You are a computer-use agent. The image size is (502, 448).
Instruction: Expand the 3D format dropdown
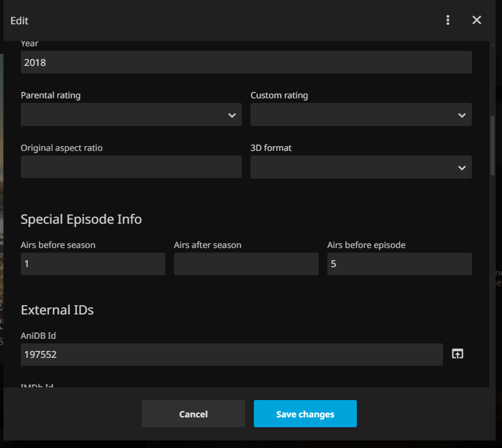pyautogui.click(x=361, y=167)
